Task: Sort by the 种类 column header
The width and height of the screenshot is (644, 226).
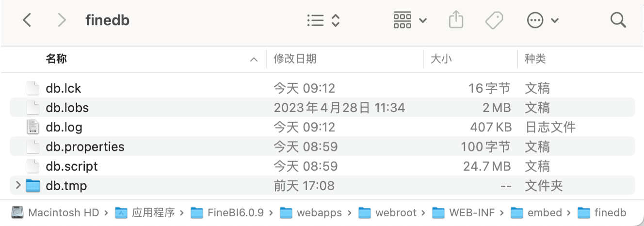Action: pos(535,59)
